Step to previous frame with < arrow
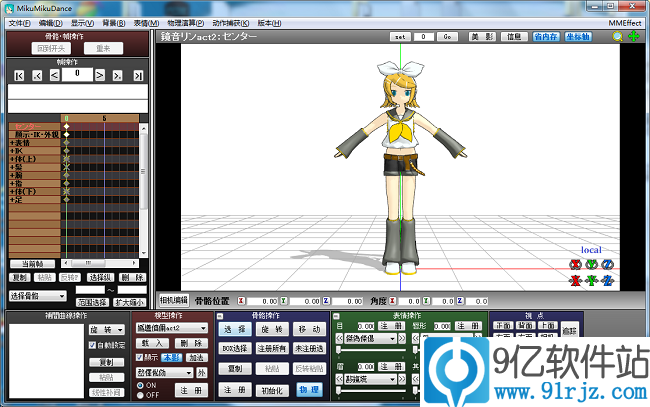Image resolution: width=650 pixels, height=407 pixels. point(55,75)
